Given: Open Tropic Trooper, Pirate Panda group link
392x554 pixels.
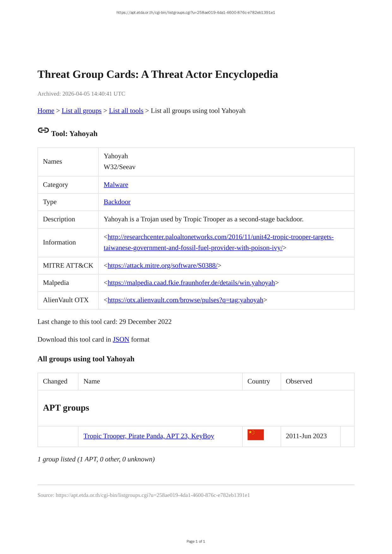Looking at the screenshot, I should pos(149,436).
